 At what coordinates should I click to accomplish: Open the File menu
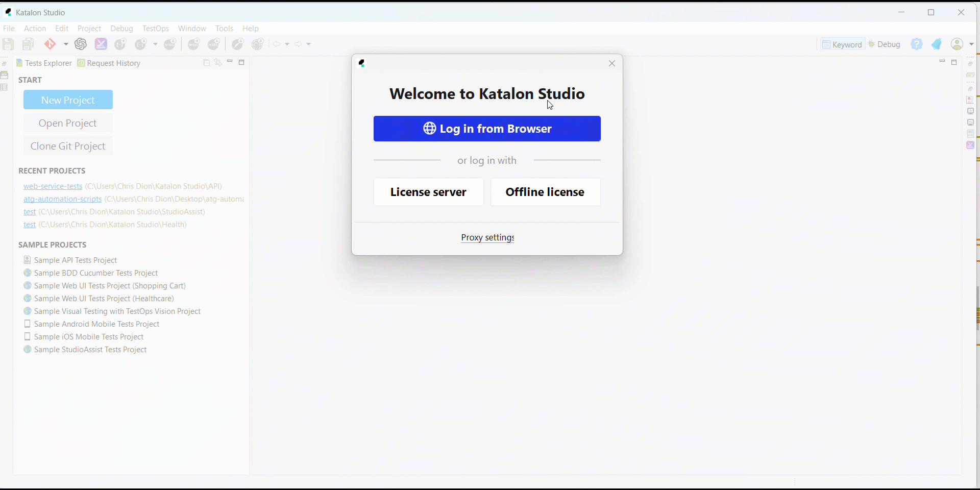[x=9, y=28]
